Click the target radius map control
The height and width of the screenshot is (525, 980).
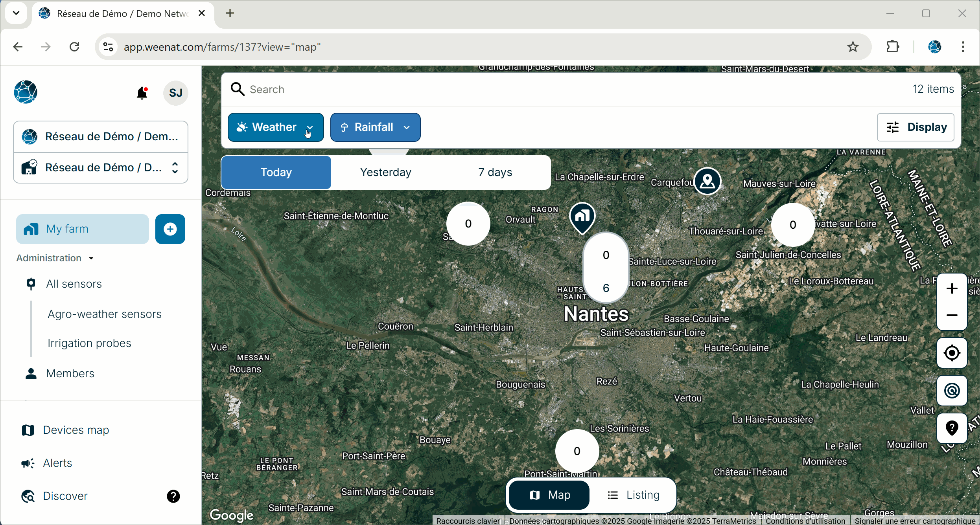952,391
